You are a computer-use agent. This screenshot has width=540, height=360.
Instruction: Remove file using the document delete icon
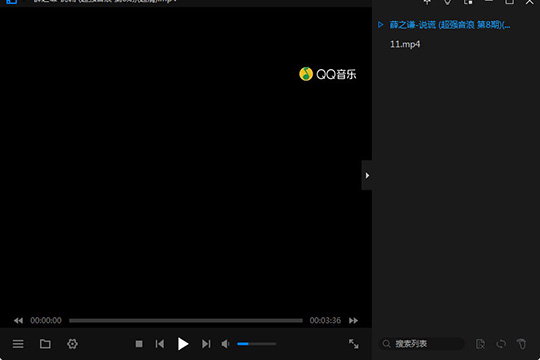click(480, 344)
